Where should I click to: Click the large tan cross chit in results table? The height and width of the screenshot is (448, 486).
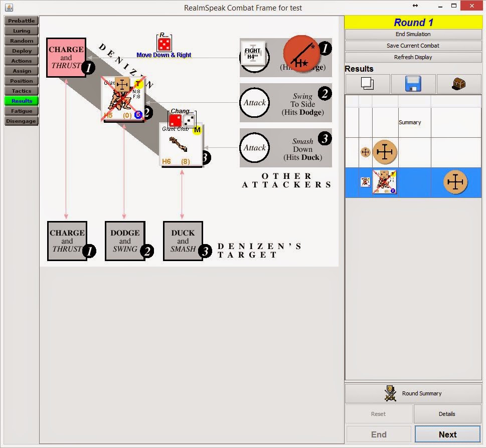pyautogui.click(x=385, y=152)
